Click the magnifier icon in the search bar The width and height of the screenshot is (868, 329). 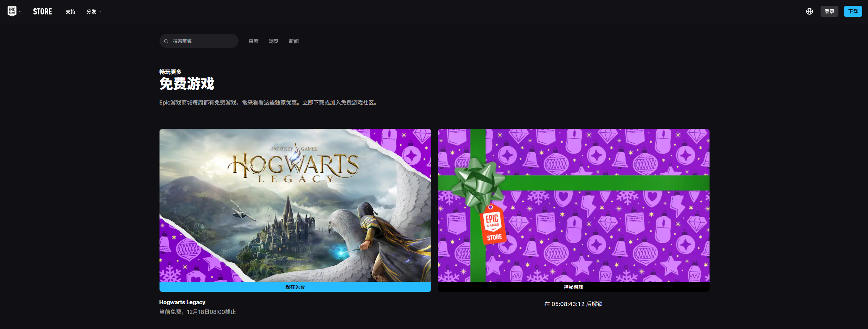(x=166, y=41)
